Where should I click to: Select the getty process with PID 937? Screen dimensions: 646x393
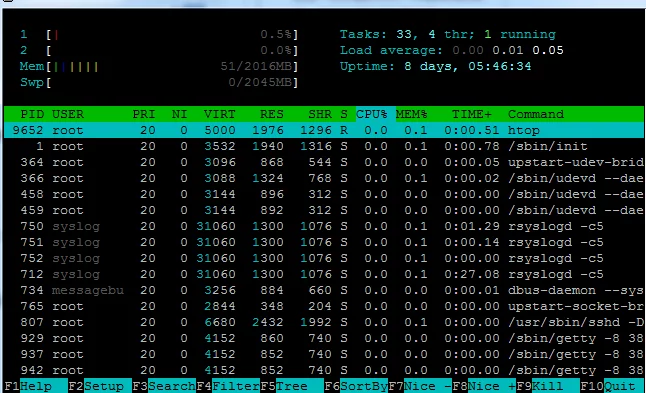pos(324,354)
